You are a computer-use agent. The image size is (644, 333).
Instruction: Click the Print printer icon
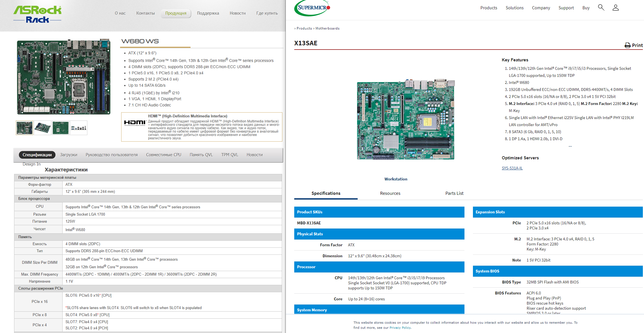(627, 45)
